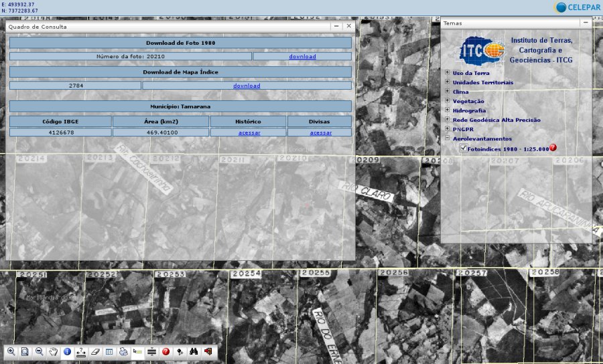Choose the measure distance tool
Screen dimensions: 603x364
[81, 351]
